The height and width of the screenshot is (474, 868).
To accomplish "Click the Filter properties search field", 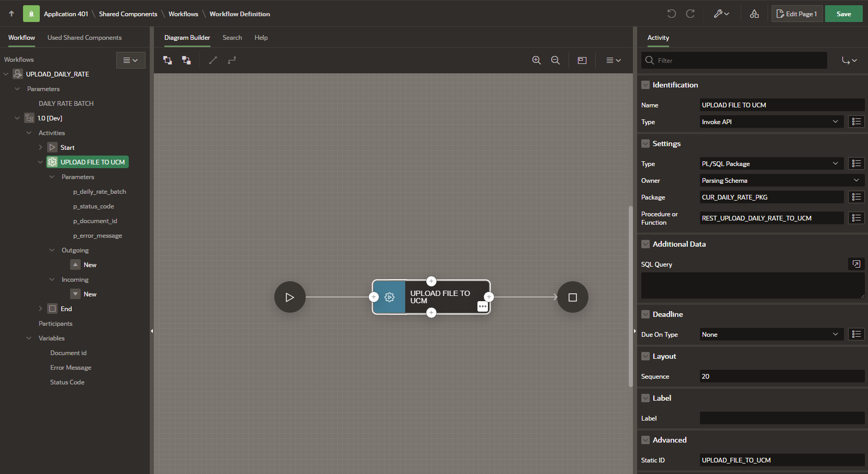I will tap(738, 60).
